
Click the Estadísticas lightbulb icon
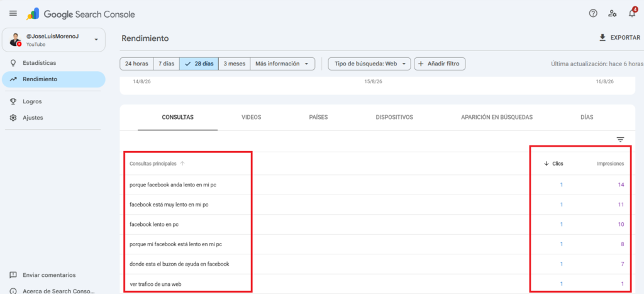pos(13,63)
